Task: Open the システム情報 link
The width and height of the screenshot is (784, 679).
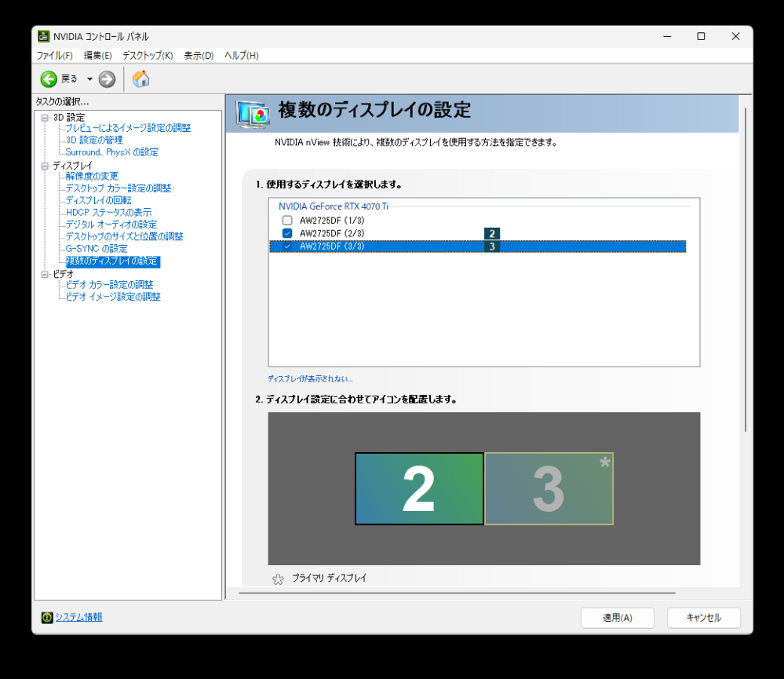Action: (x=78, y=617)
